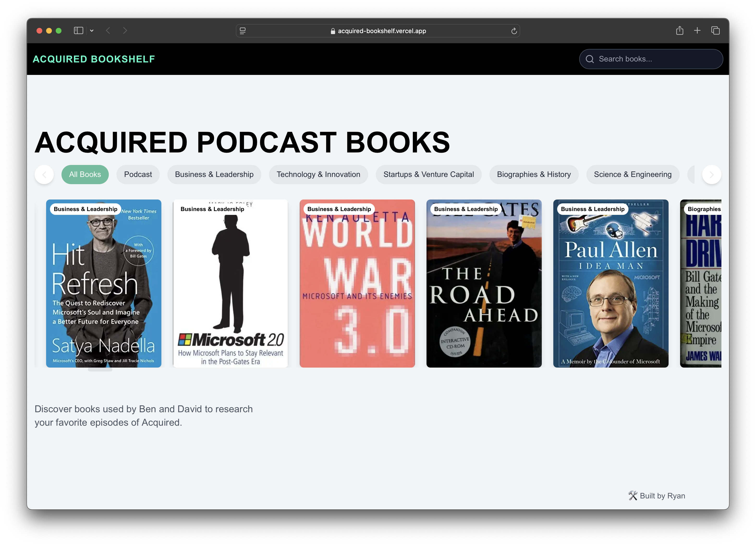The width and height of the screenshot is (756, 545).
Task: Select the Technology & Innovation filter
Action: click(x=318, y=174)
